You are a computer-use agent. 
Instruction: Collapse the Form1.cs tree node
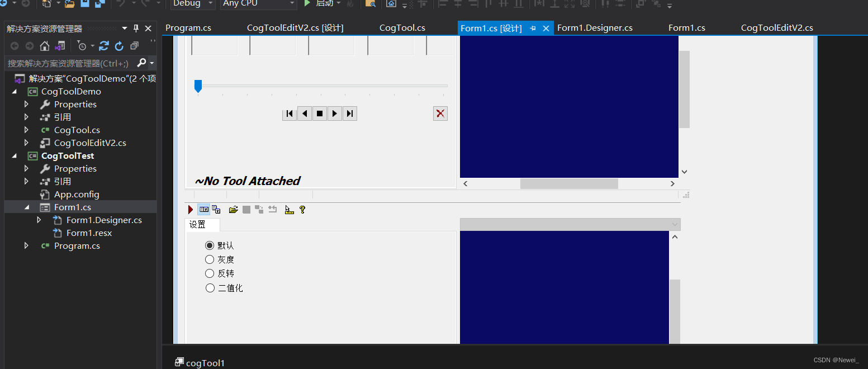[27, 207]
